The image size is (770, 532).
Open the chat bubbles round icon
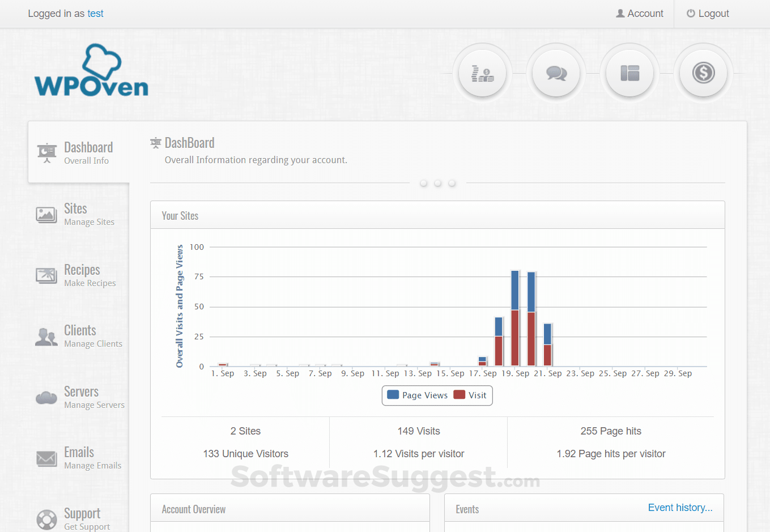tap(556, 73)
